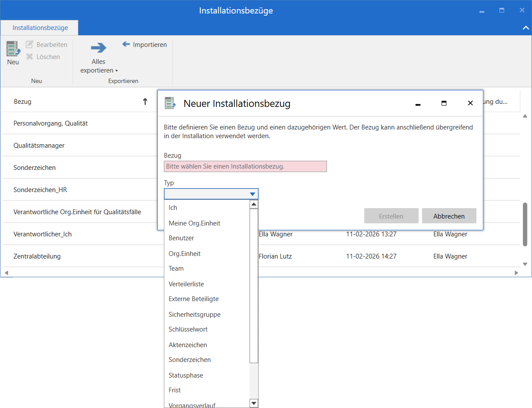The height and width of the screenshot is (408, 532).
Task: Select the Zentralabteilung row
Action: tap(37, 256)
